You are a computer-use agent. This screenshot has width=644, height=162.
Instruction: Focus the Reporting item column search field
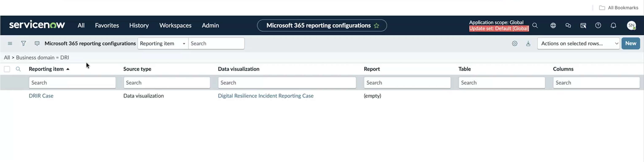click(72, 82)
